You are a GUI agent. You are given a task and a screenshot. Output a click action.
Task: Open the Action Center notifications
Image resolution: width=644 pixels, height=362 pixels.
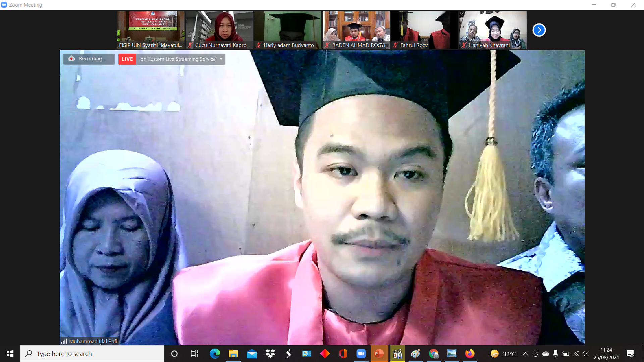(x=630, y=354)
